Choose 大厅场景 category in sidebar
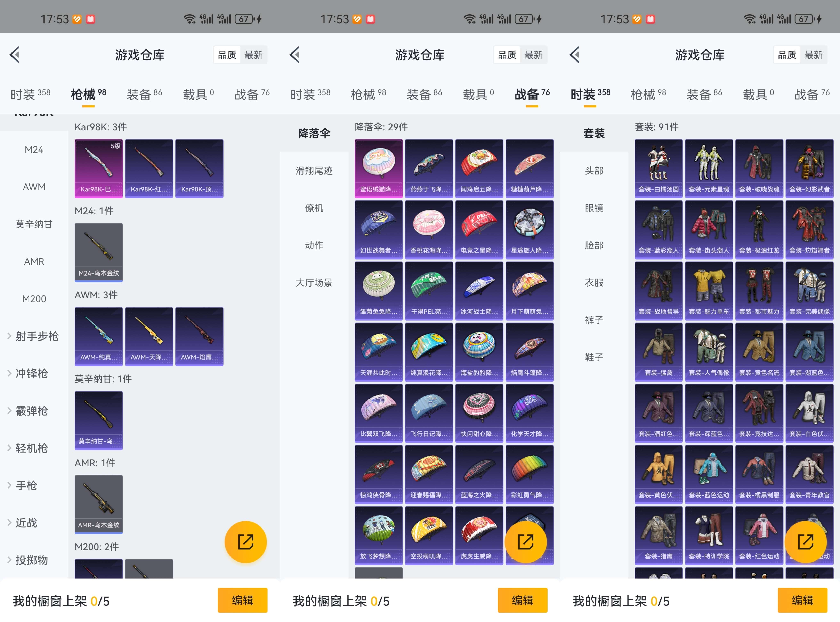The width and height of the screenshot is (840, 622). pos(314,283)
